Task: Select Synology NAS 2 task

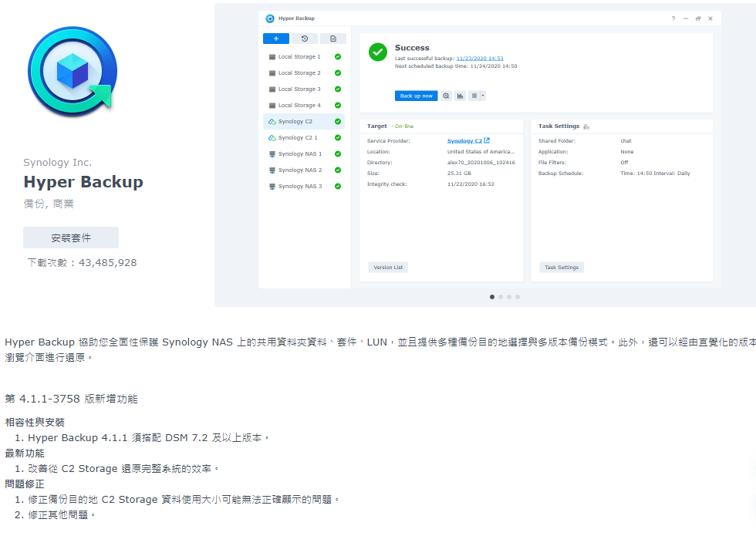Action: 304,170
